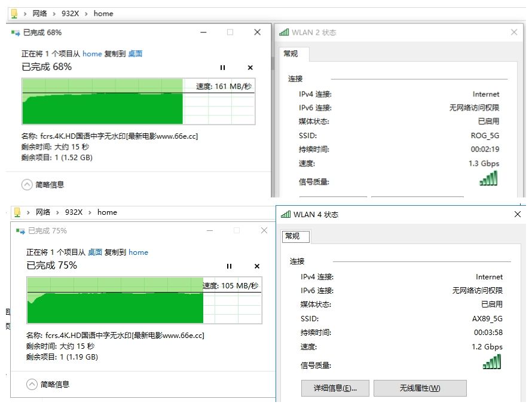Image resolution: width=532 pixels, height=408 pixels.
Task: Click 无网络访问权限 in WLAN 4 status
Action: tap(478, 291)
